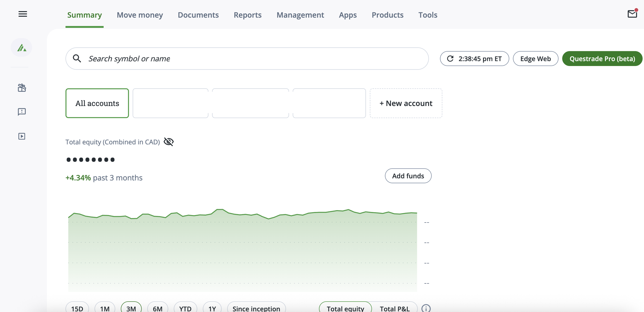Screen dimensions: 644x312
Task: Select the third blank account card
Action: (x=329, y=103)
